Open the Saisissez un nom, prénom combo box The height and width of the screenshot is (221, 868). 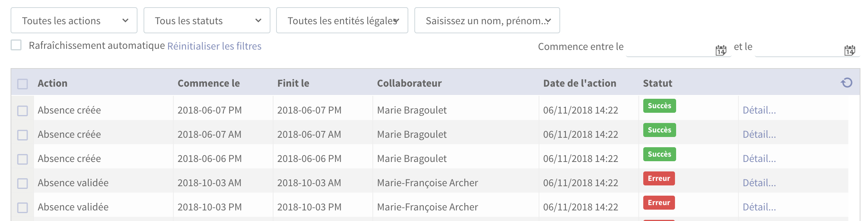tap(487, 20)
